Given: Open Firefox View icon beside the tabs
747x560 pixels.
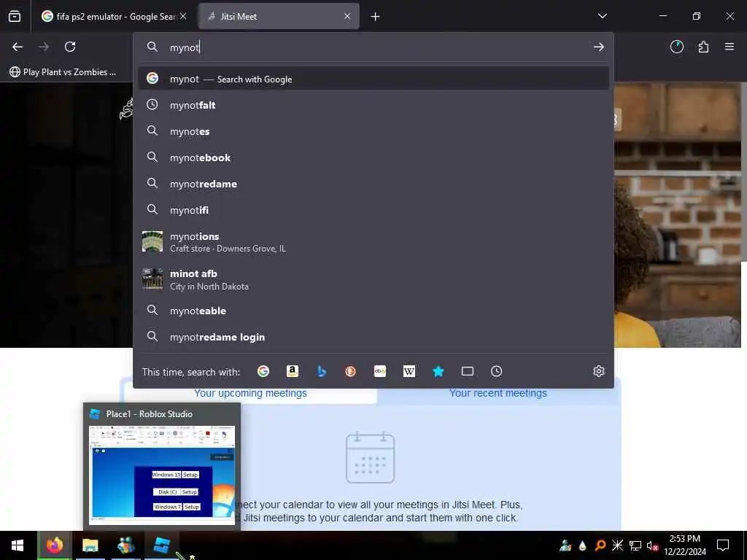Looking at the screenshot, I should click(x=15, y=17).
